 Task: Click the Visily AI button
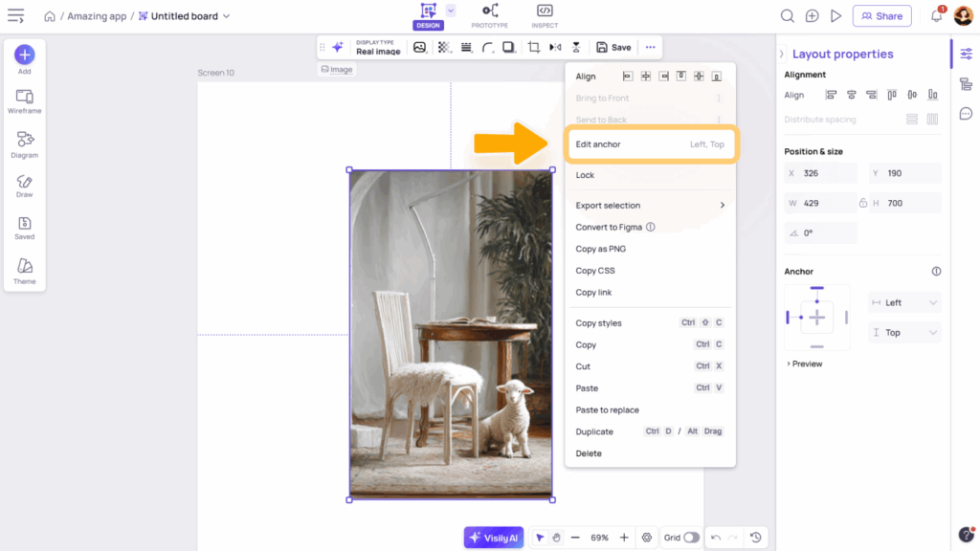click(x=493, y=538)
